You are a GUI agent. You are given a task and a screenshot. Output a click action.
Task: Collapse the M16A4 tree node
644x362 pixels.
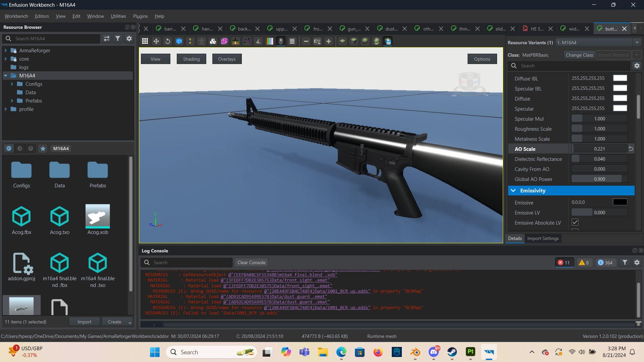[x=5, y=75]
